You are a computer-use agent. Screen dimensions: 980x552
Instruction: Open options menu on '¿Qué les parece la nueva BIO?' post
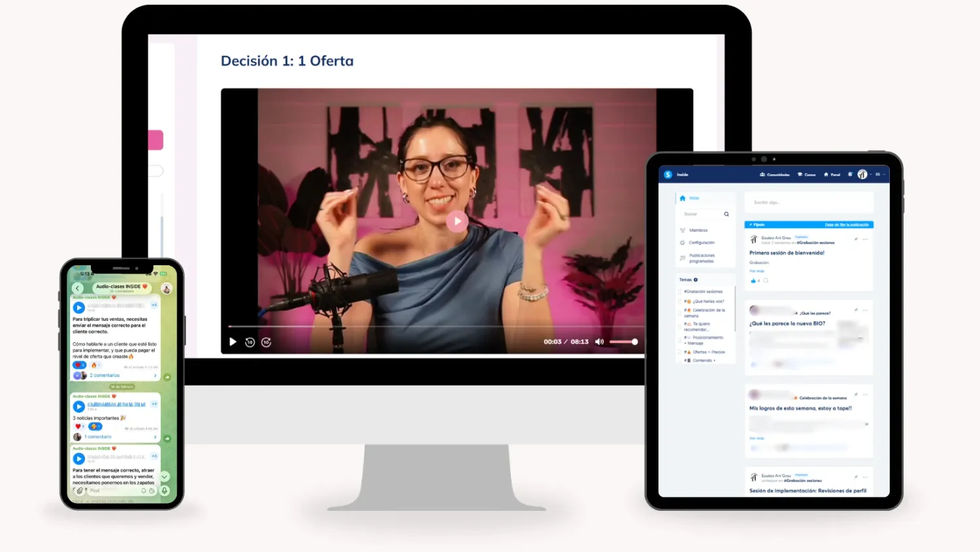(x=865, y=310)
